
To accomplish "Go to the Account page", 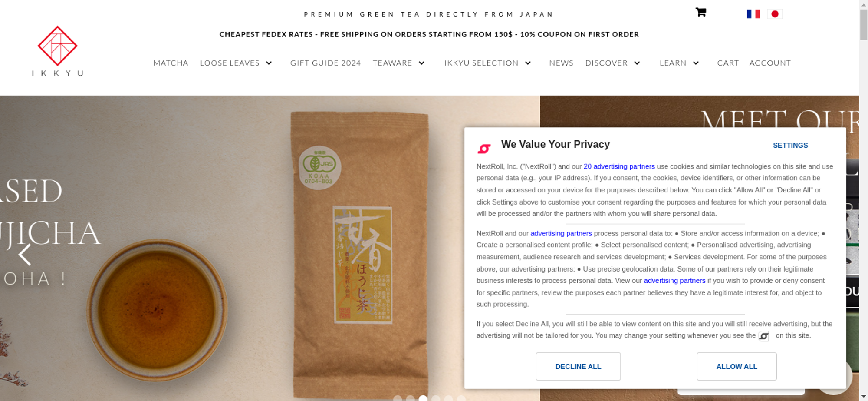I will tap(770, 63).
